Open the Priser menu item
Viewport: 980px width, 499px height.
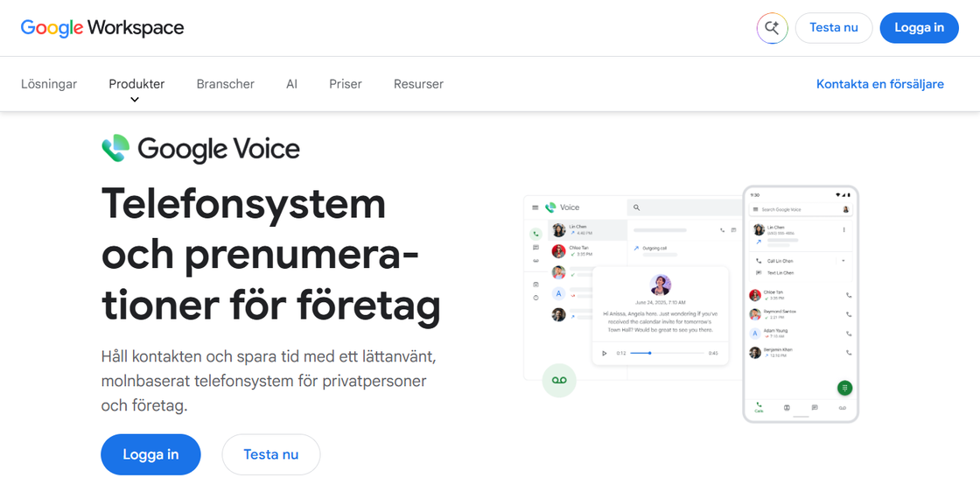(x=345, y=84)
